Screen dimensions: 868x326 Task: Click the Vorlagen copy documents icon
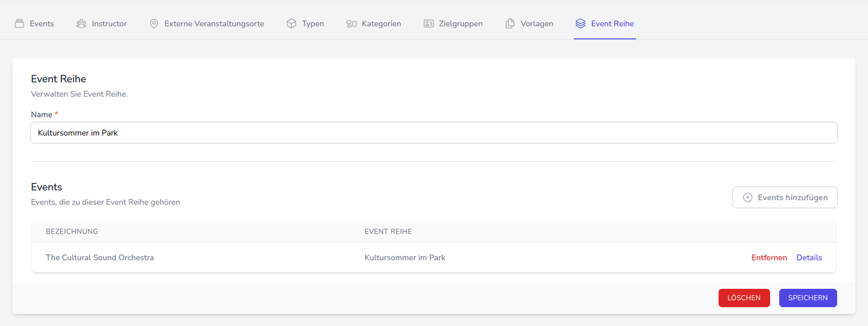(510, 24)
